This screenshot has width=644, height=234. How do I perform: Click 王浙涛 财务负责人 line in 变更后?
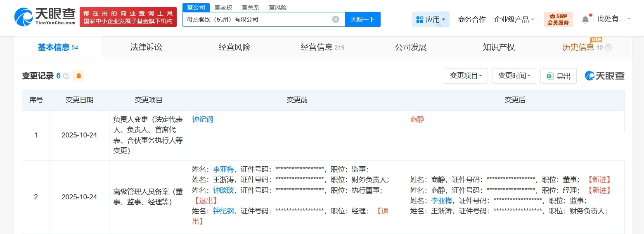coord(509,211)
